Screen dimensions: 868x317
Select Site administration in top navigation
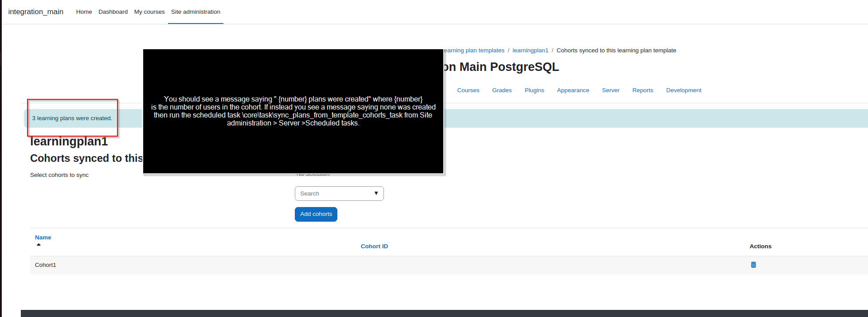pos(195,12)
